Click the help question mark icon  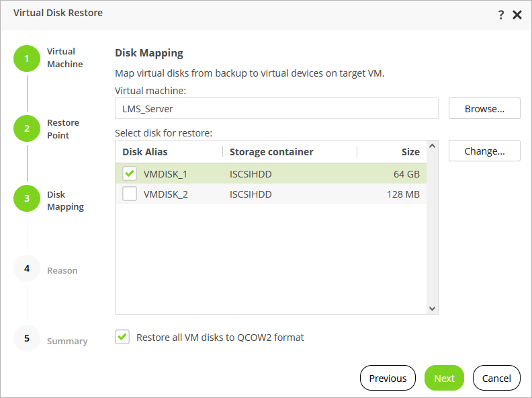pyautogui.click(x=501, y=15)
